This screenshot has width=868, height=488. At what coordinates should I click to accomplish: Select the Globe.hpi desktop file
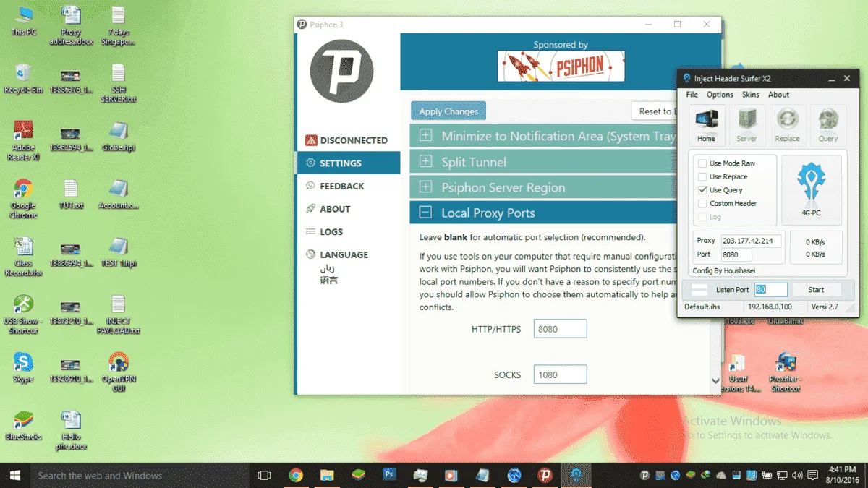[x=119, y=136]
